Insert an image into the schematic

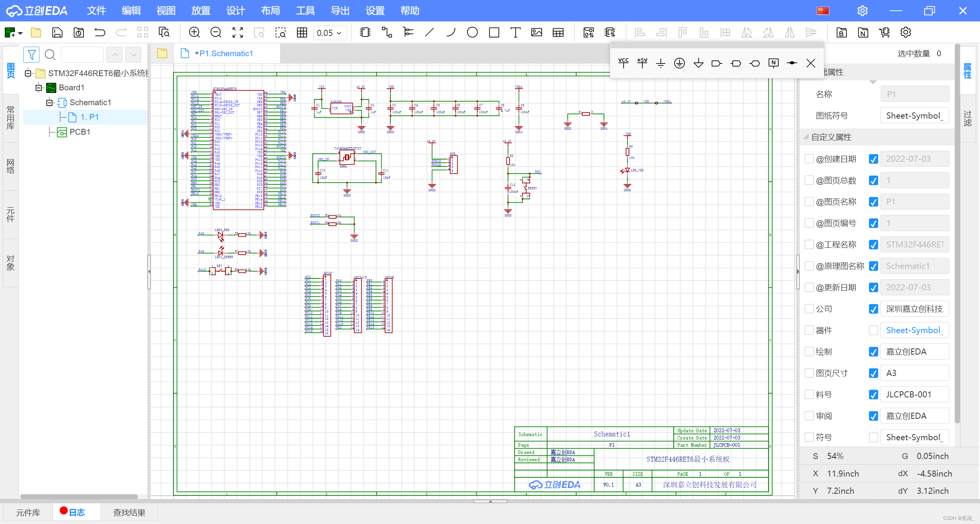pos(537,33)
